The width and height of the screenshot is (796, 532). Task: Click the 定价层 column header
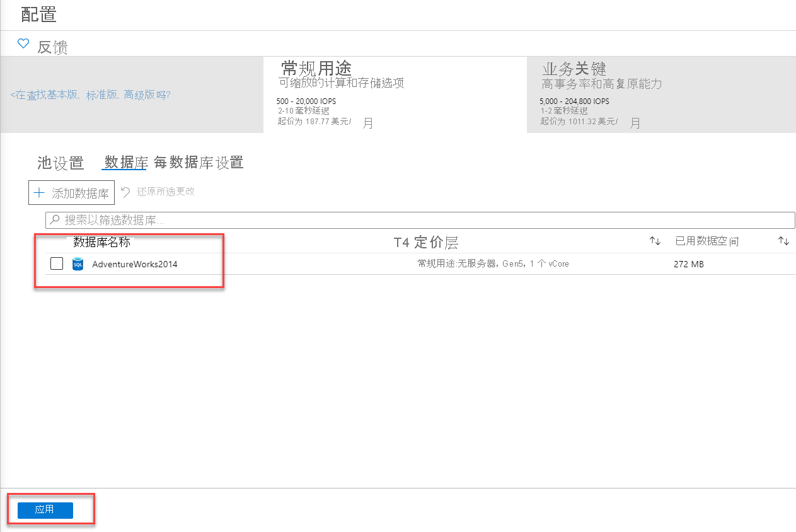point(426,243)
